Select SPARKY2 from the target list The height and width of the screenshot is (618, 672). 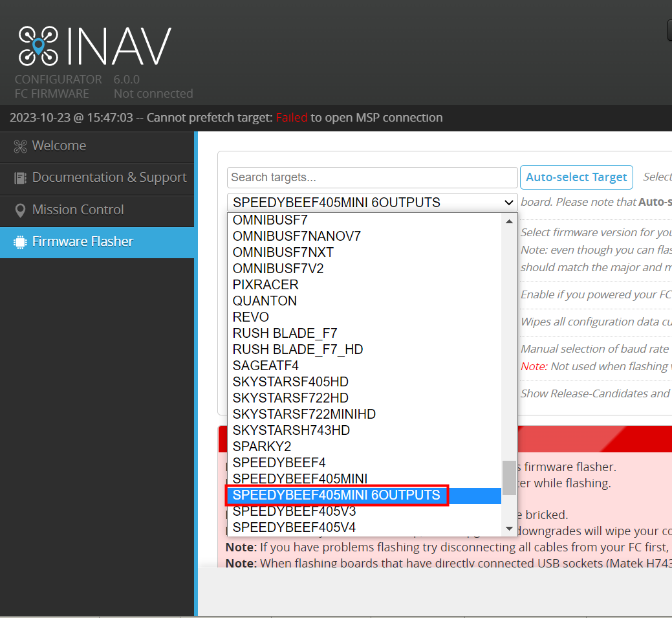point(365,447)
